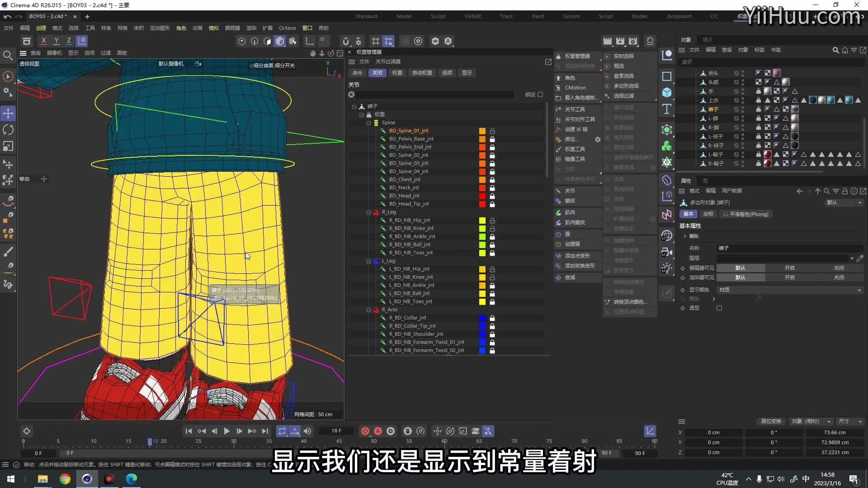
Task: Click 转换顶点颜色 command
Action: (x=630, y=302)
